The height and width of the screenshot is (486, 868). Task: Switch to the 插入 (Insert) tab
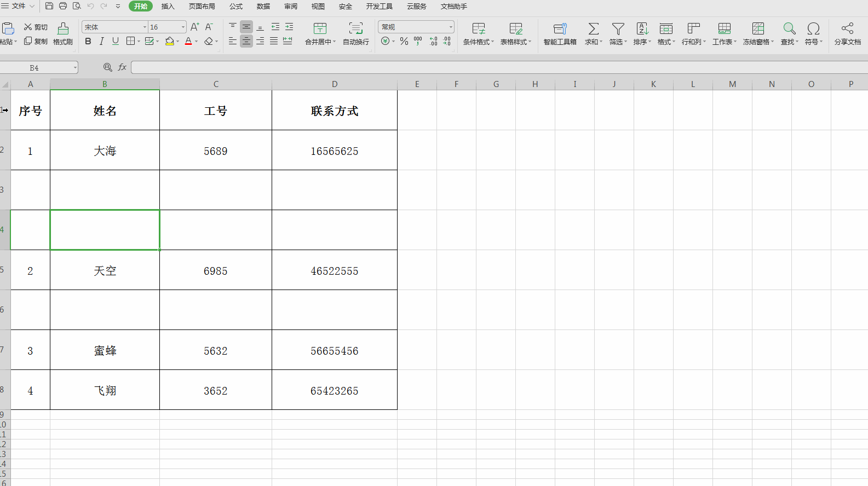168,7
